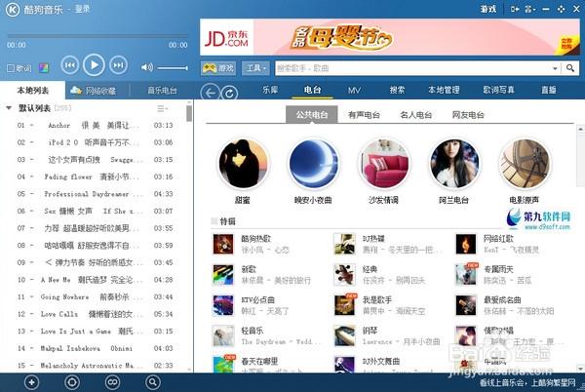Open the 网络收藏 cloud tab
This screenshot has height=392, width=585.
pos(94,91)
